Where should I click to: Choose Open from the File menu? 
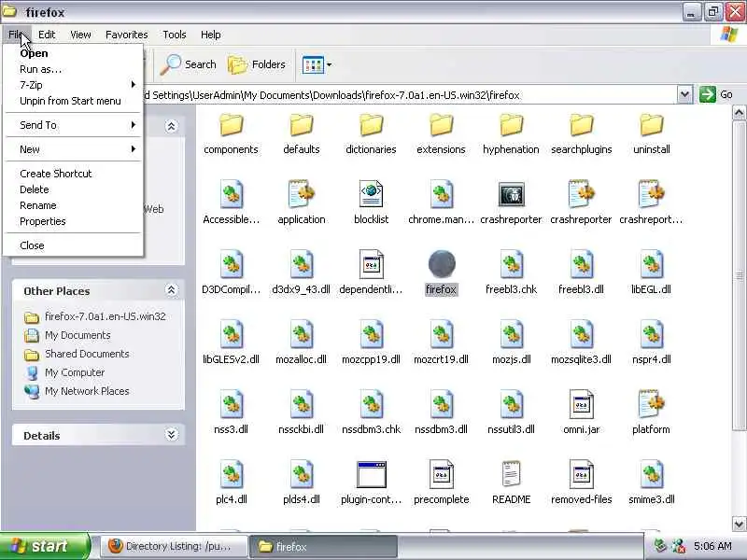[x=73, y=53]
